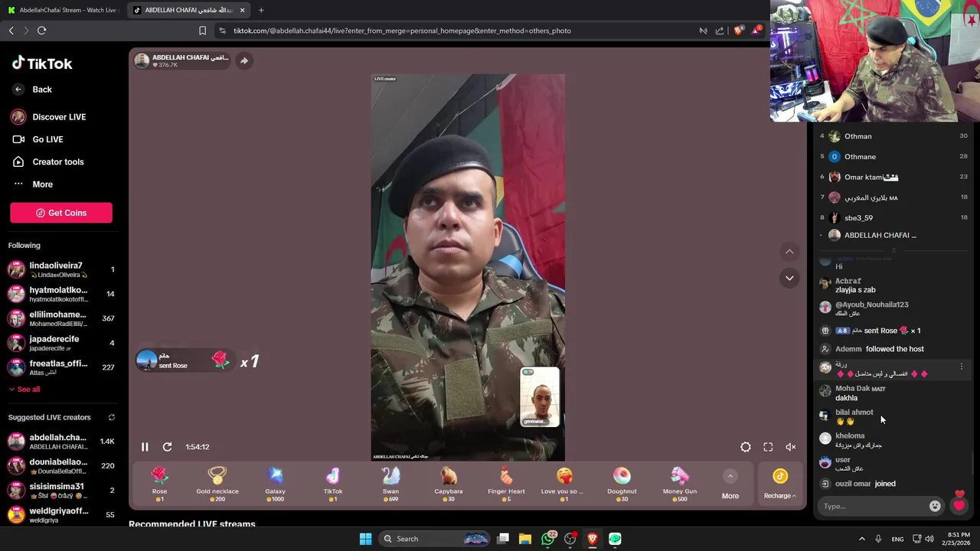Open the Recharge coins menu
The width and height of the screenshot is (980, 551).
point(779,485)
